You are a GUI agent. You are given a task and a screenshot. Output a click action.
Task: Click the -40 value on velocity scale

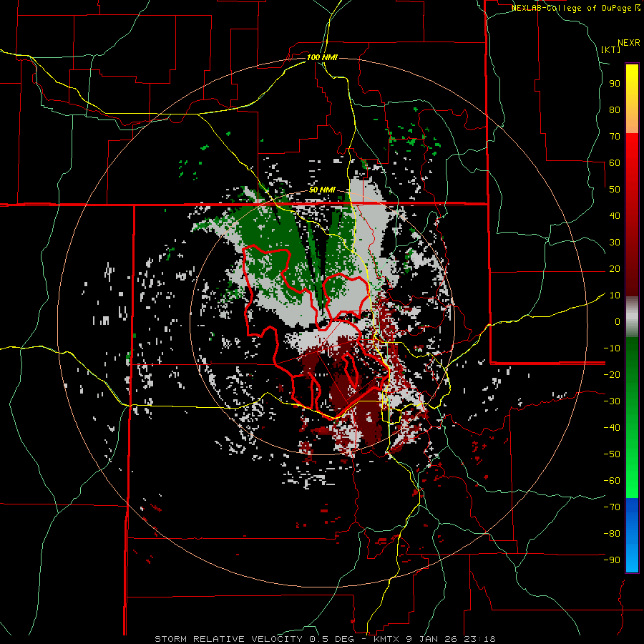(612, 428)
